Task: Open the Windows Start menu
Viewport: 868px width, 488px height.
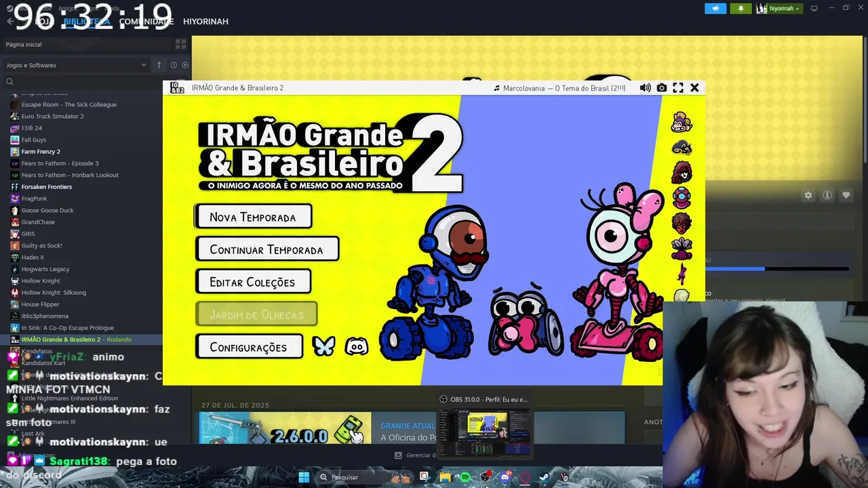Action: [x=304, y=477]
